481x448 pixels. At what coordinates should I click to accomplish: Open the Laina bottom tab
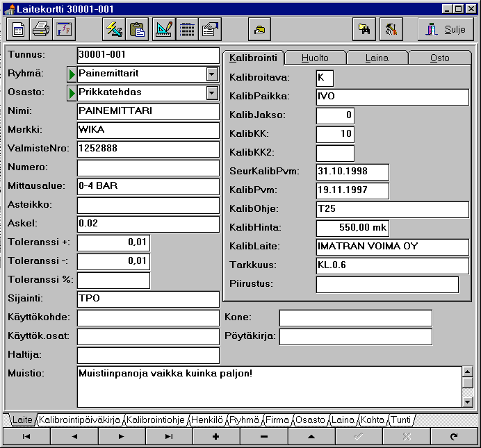click(343, 420)
